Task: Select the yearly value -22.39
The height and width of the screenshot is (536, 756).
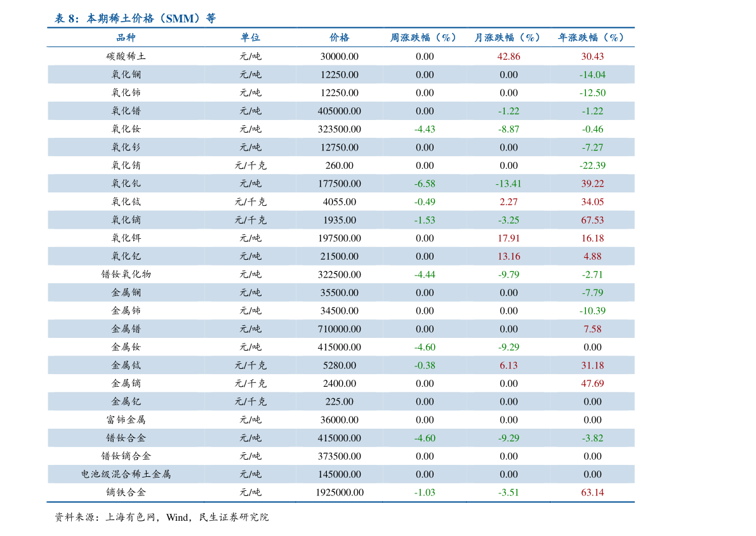Action: [x=593, y=166]
